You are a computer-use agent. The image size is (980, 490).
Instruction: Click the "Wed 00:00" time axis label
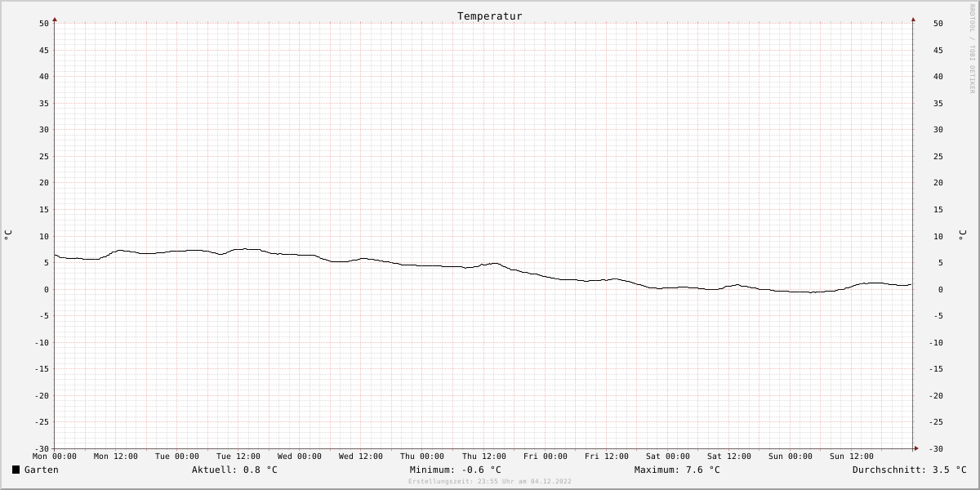[300, 457]
